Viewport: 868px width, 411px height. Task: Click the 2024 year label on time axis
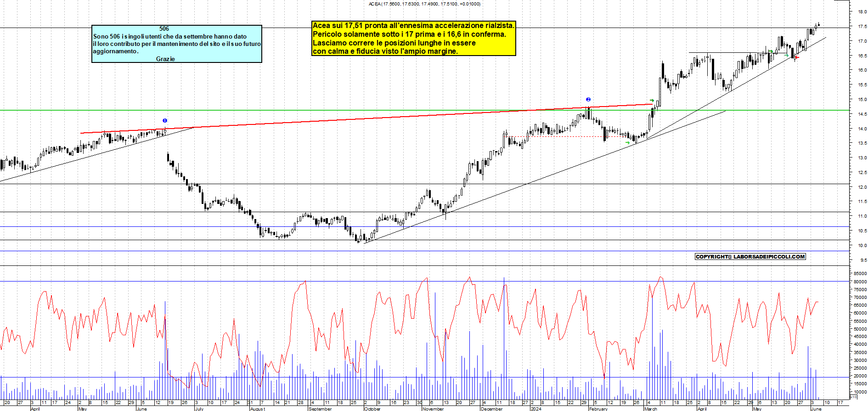[535, 409]
